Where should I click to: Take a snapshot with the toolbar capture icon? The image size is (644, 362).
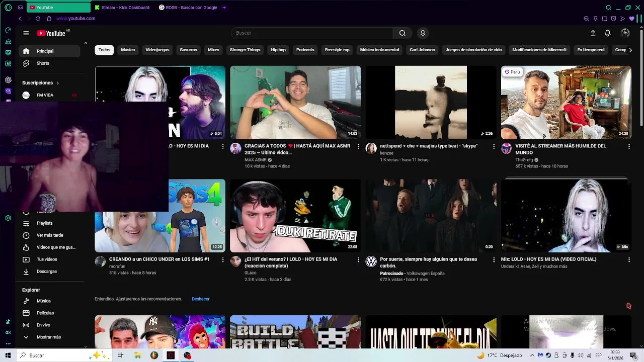604,19
